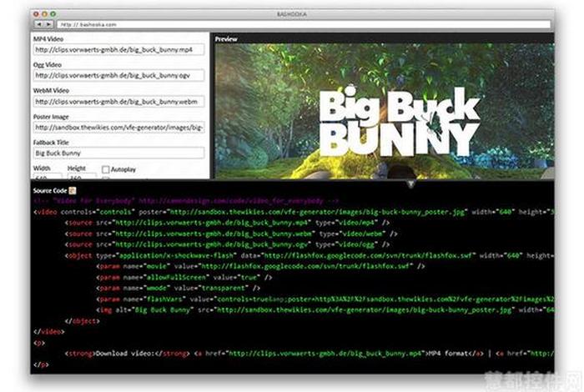Enable the Autoplay checkbox
Viewport: 584px width, 392px height.
click(106, 170)
